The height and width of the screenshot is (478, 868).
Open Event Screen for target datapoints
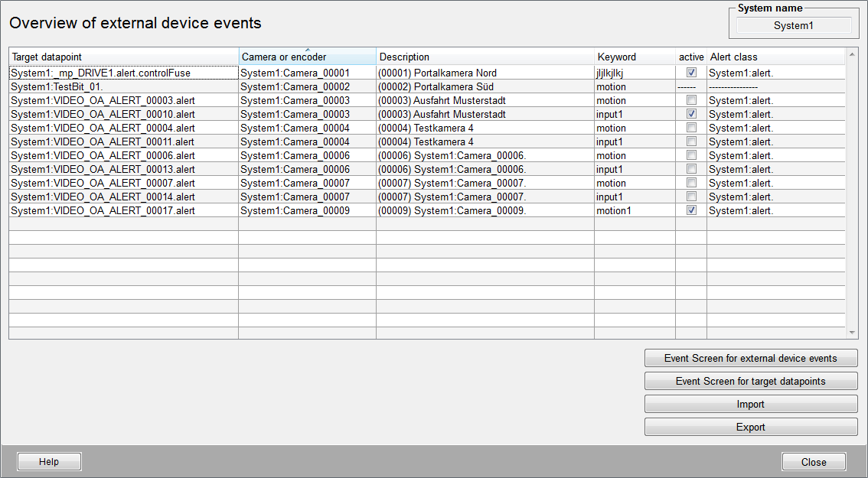[x=750, y=382]
